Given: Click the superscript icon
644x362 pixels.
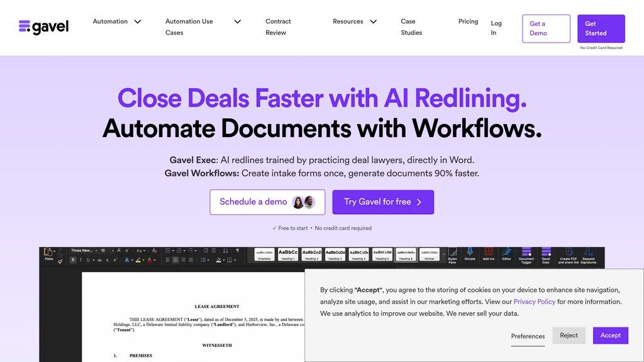Looking at the screenshot, I should click(115, 260).
